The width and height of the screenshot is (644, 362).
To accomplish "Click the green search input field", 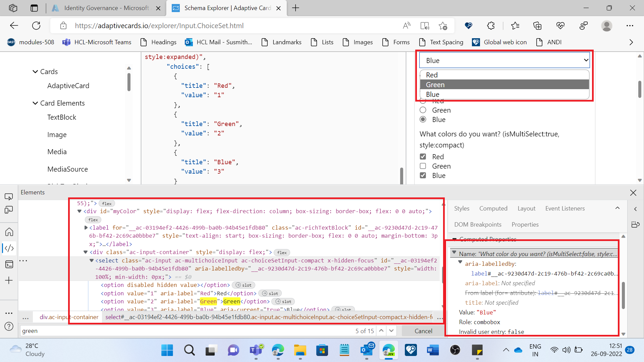I will 134,331.
